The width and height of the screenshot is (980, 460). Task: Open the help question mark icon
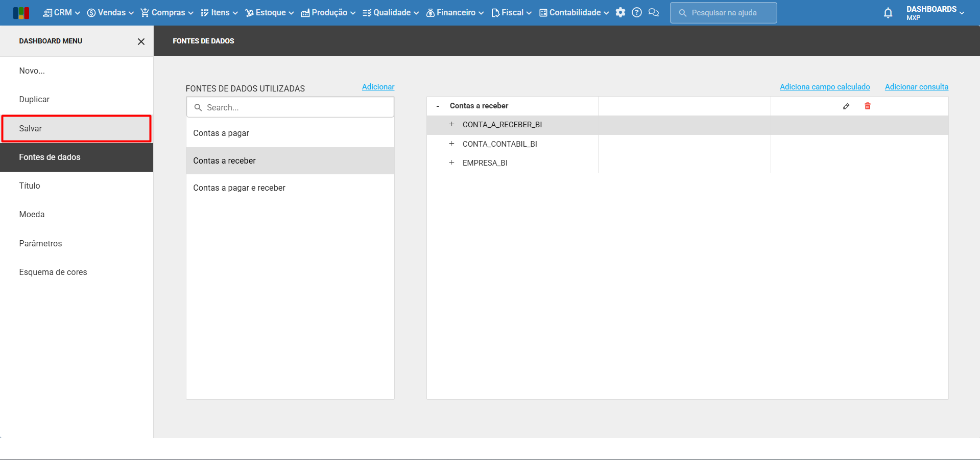pyautogui.click(x=637, y=13)
